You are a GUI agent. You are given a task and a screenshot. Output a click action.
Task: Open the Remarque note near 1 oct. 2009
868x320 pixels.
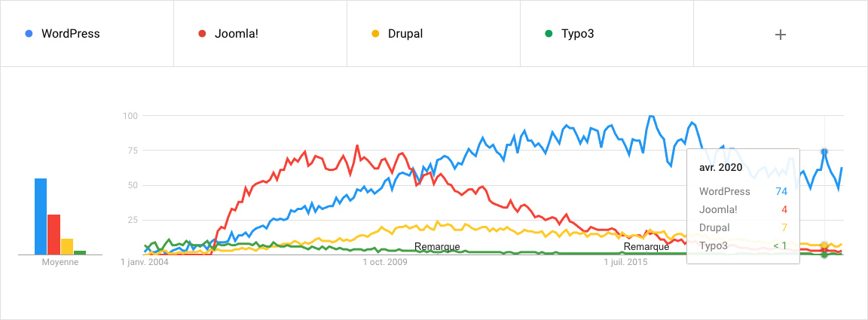click(x=437, y=246)
